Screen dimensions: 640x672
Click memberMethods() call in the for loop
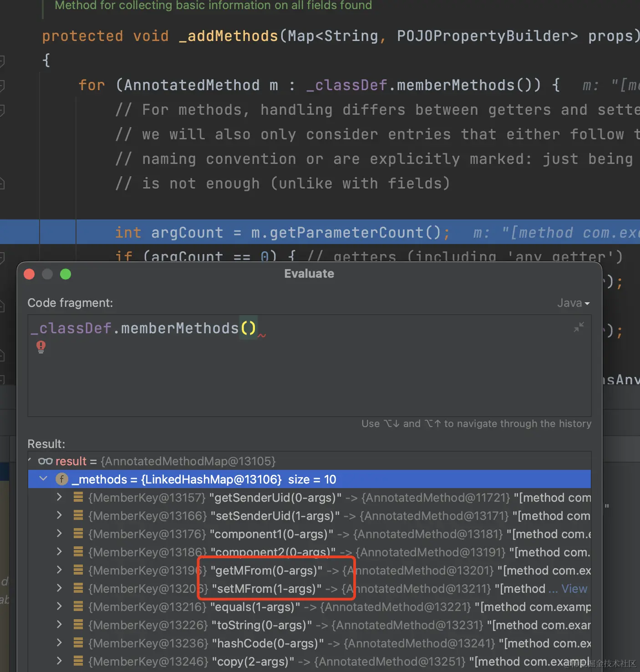click(x=469, y=85)
